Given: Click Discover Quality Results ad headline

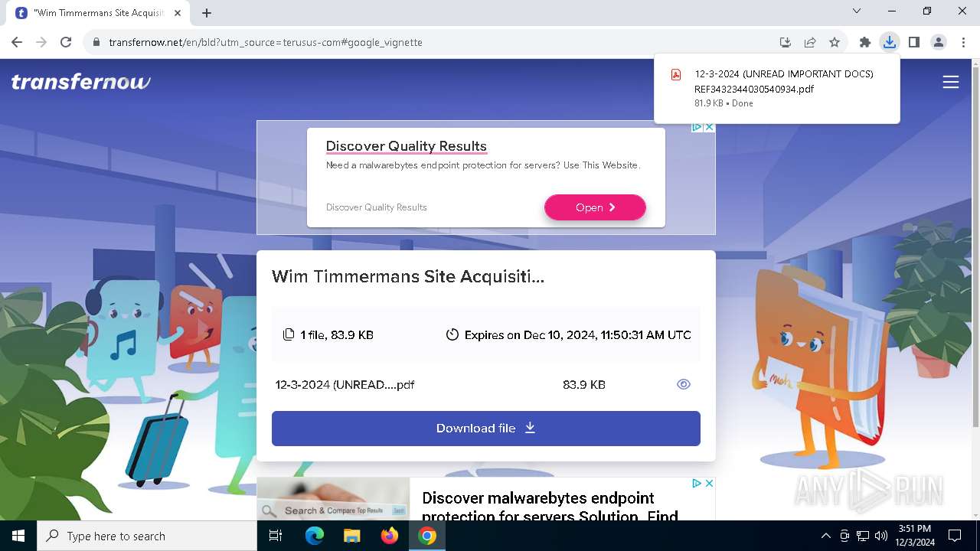Looking at the screenshot, I should (x=407, y=146).
